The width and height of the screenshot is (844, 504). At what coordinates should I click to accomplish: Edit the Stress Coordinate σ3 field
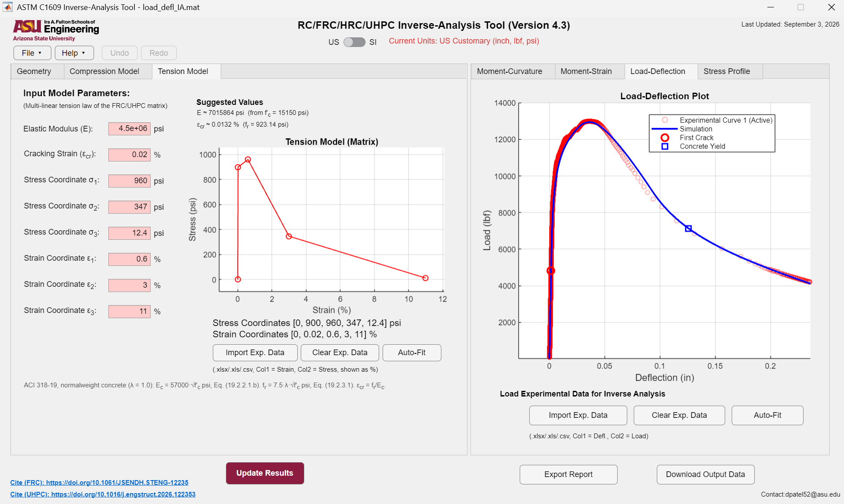(x=129, y=233)
